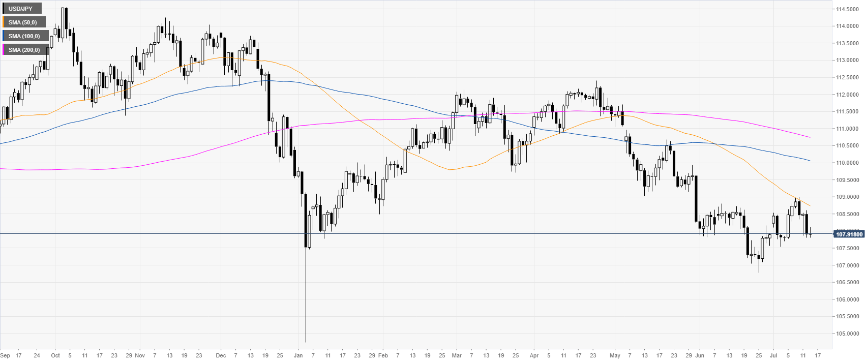
Task: Click the 105.0000 price axis label
Action: (847, 334)
